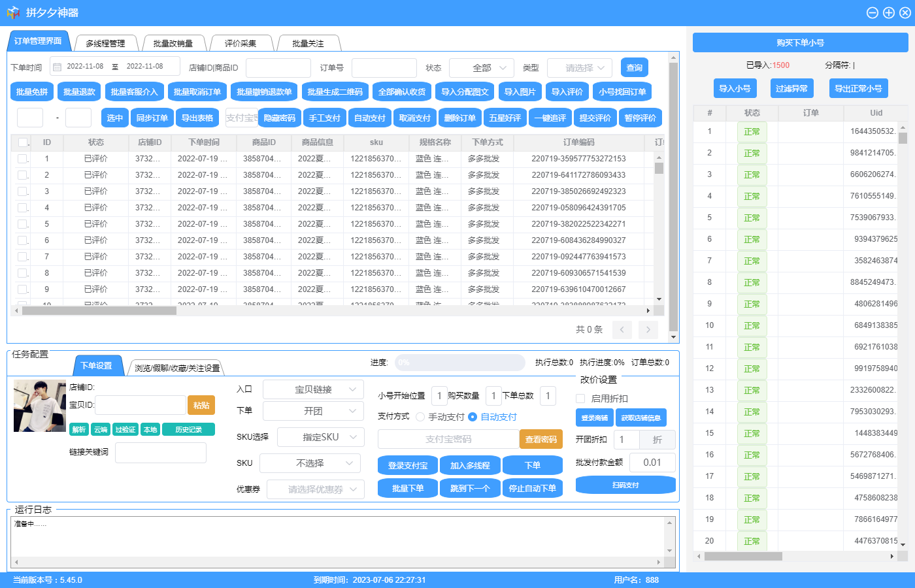Click the 购买下单小号 button
Image resolution: width=915 pixels, height=588 pixels.
tap(801, 42)
